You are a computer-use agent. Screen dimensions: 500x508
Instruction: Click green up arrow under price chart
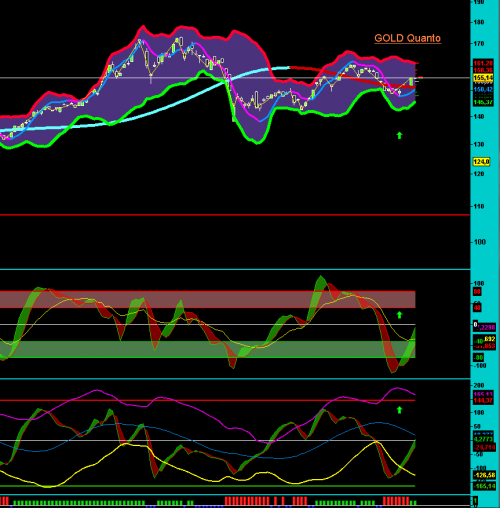pyautogui.click(x=399, y=135)
